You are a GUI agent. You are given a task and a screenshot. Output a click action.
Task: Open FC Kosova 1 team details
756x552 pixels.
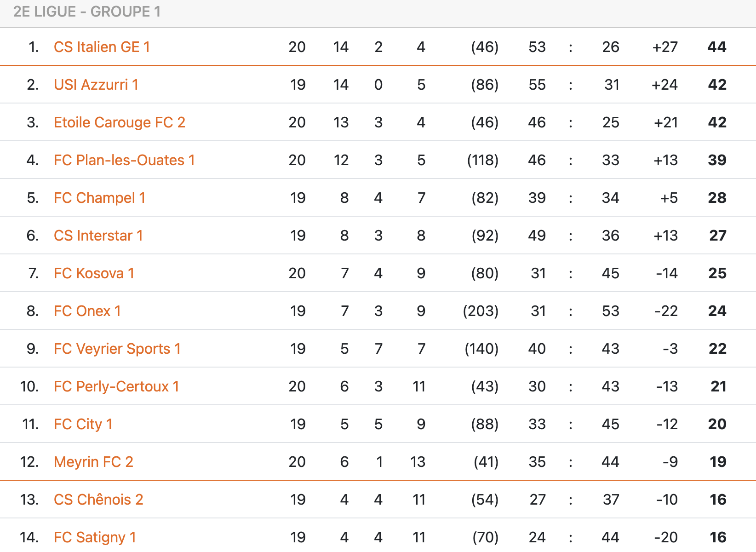(x=94, y=273)
